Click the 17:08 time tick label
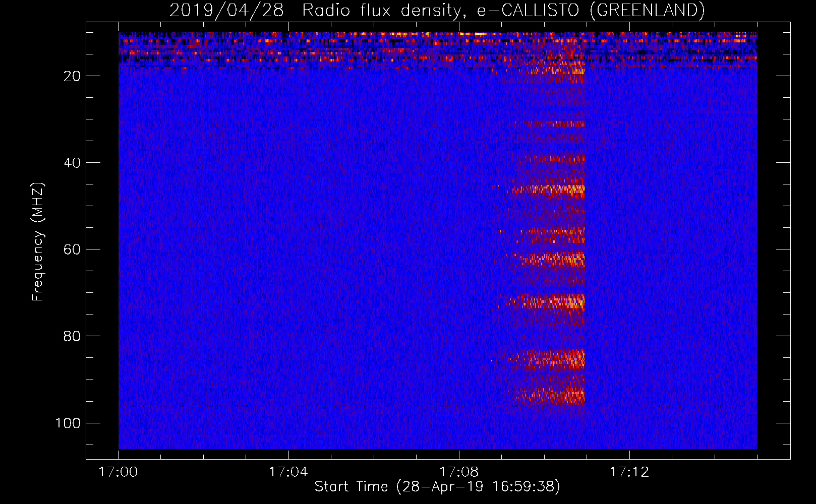Screen dimensions: 816x504 [x=458, y=472]
